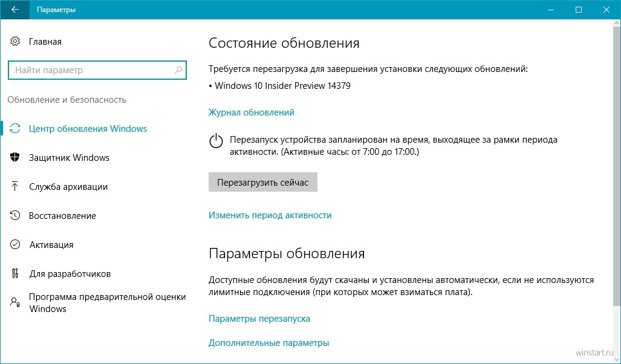Image resolution: width=621 pixels, height=364 pixels.
Task: Open Программа предварительной оценки Windows
Action: pos(107,302)
